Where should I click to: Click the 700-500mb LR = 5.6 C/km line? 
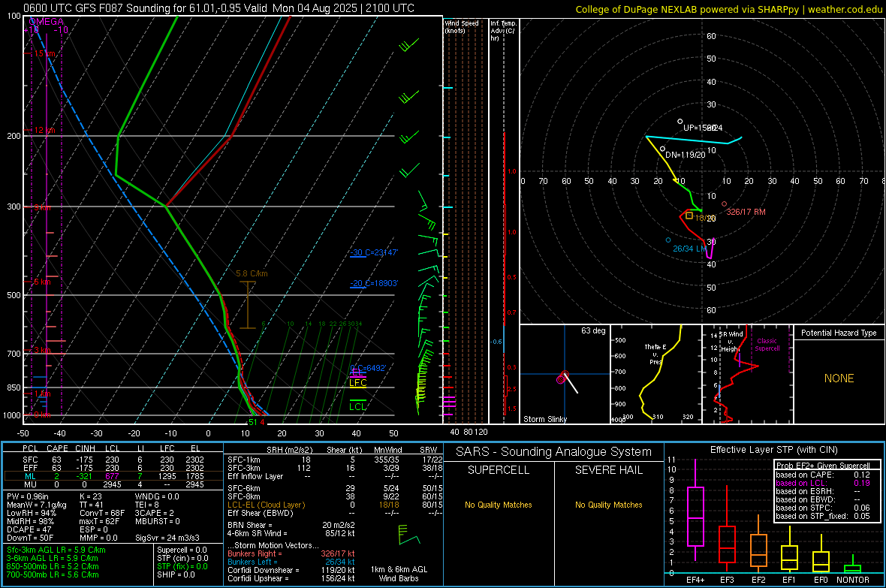point(53,574)
